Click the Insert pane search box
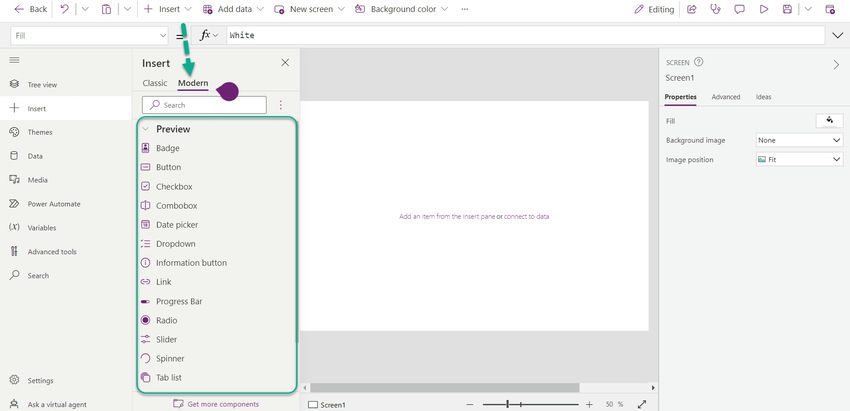The image size is (850, 411). coord(204,105)
